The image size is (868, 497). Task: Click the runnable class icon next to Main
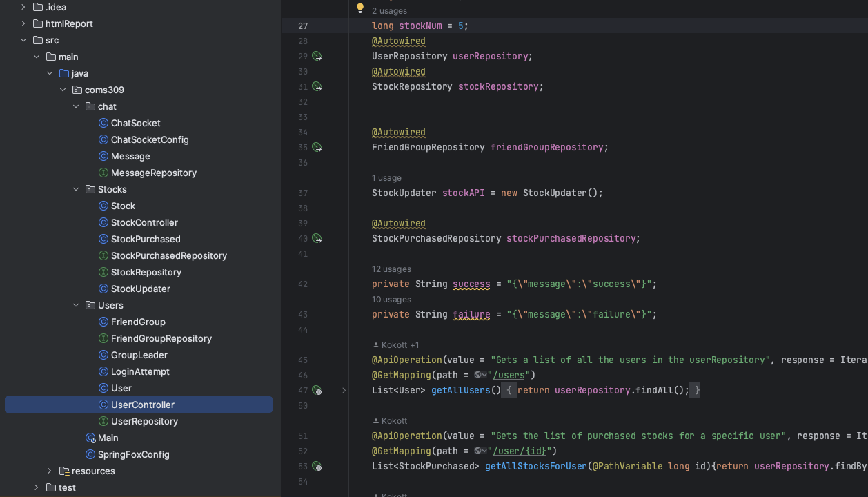[x=90, y=438]
